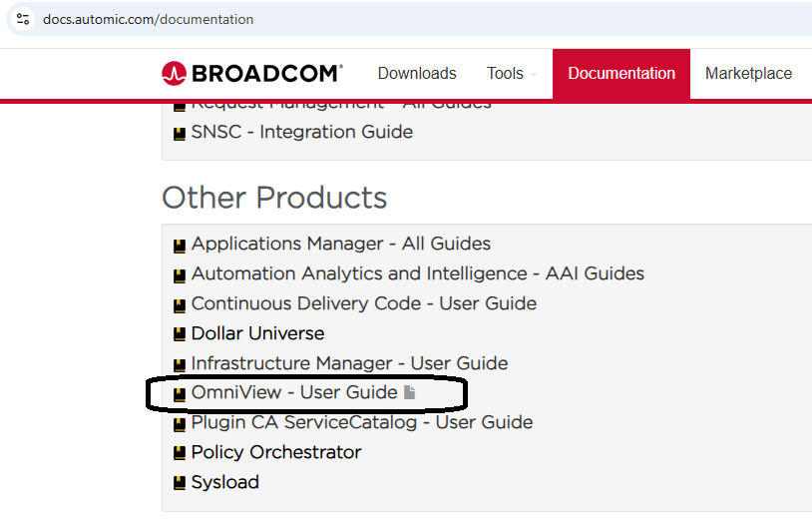Click book icon next to Sysload
Viewport: 812px width, 524px height.
pyautogui.click(x=180, y=483)
